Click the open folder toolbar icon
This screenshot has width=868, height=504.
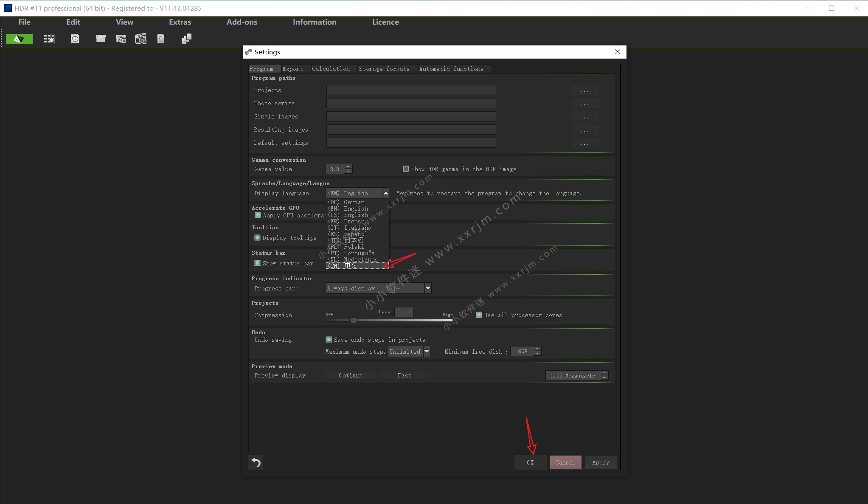[101, 39]
